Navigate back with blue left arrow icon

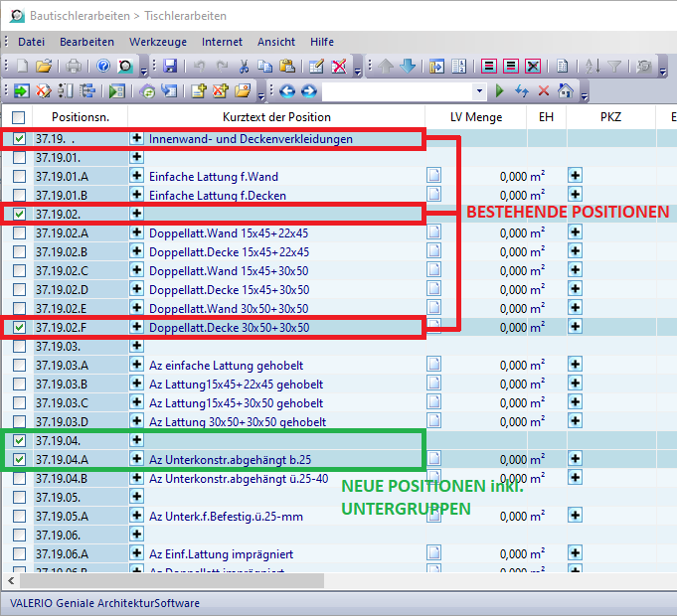tap(287, 91)
